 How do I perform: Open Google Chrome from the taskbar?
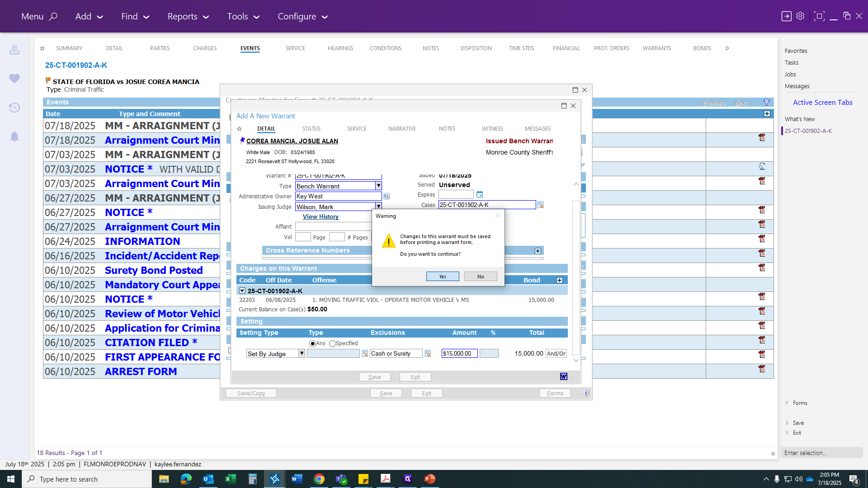[319, 479]
